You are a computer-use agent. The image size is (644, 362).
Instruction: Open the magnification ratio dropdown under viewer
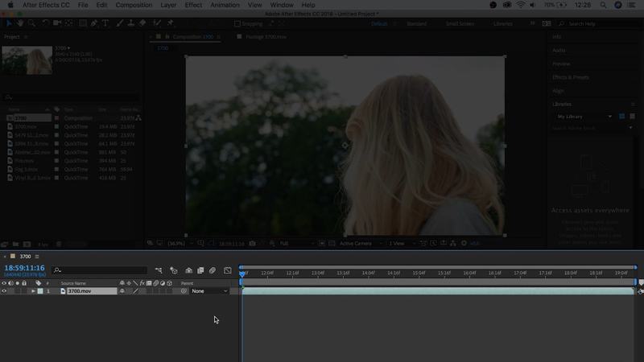pyautogui.click(x=180, y=244)
